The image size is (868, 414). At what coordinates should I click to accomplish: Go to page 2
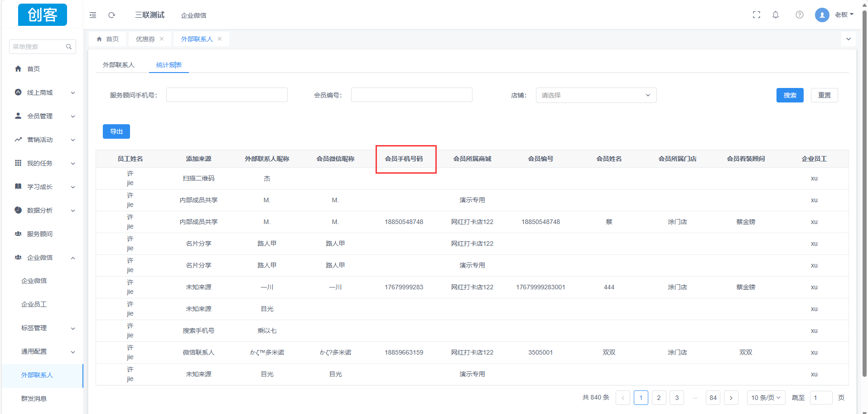tap(659, 398)
